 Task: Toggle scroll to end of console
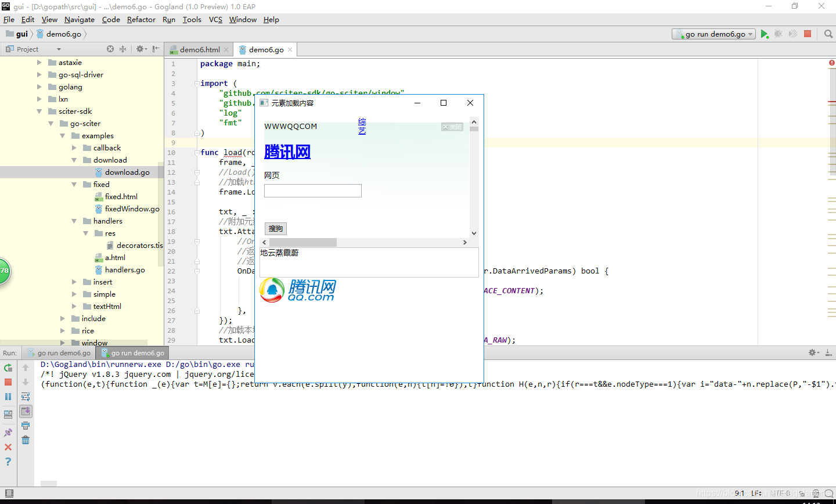click(x=26, y=411)
